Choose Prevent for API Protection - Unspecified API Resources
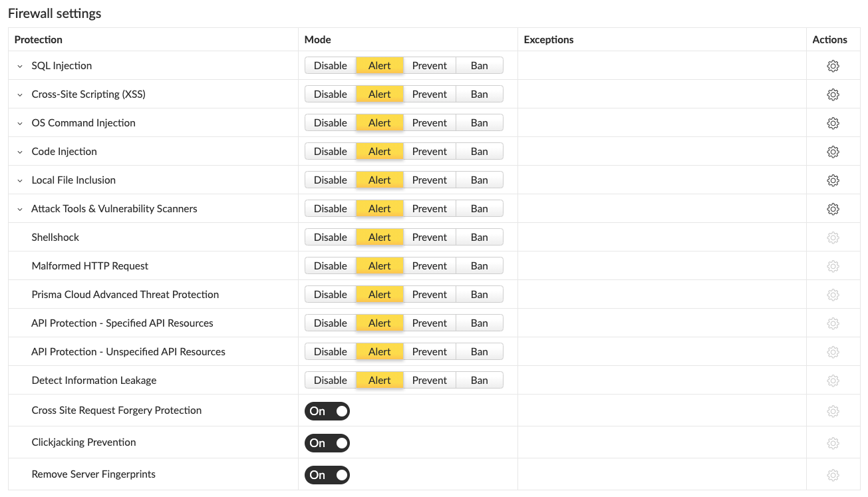The height and width of the screenshot is (497, 868). 430,351
